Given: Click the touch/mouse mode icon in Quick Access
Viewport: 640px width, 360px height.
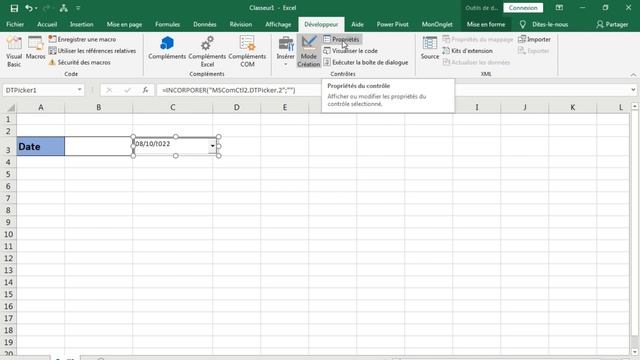Looking at the screenshot, I should tap(63, 8).
